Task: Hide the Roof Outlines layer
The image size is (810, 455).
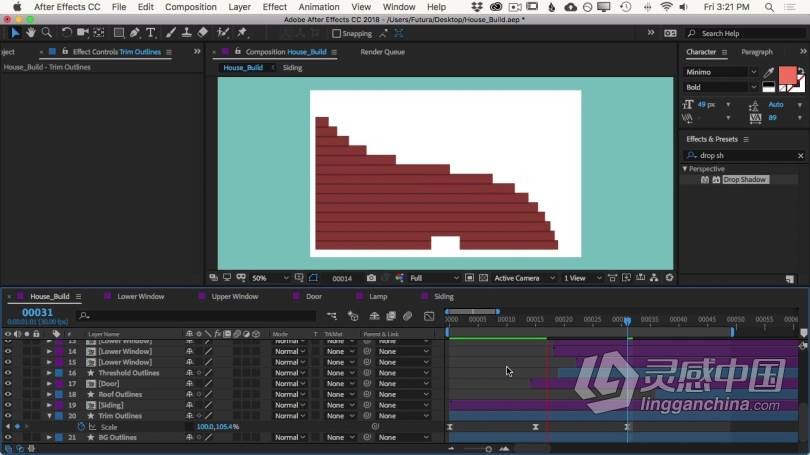Action: click(x=8, y=394)
